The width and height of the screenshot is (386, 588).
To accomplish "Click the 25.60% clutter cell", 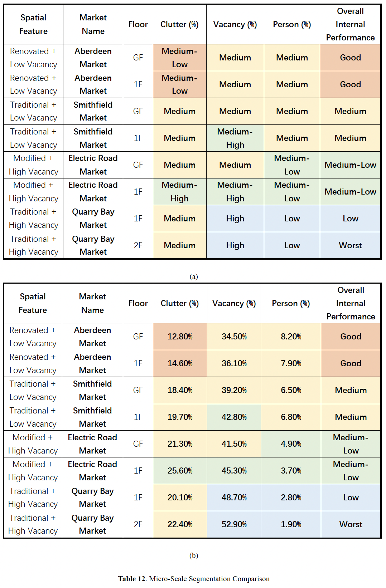I will [180, 471].
